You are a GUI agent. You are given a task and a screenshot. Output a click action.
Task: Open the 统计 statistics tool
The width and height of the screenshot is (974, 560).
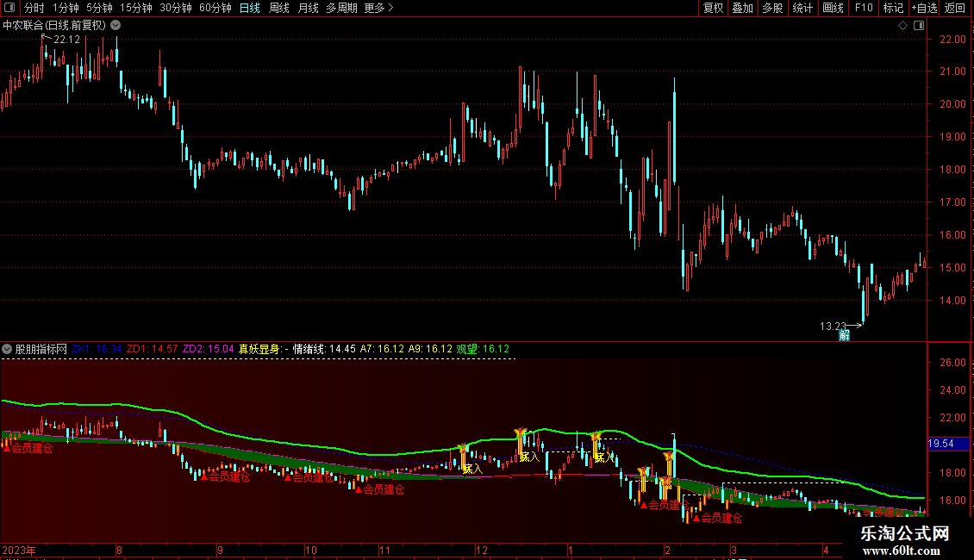click(x=802, y=8)
